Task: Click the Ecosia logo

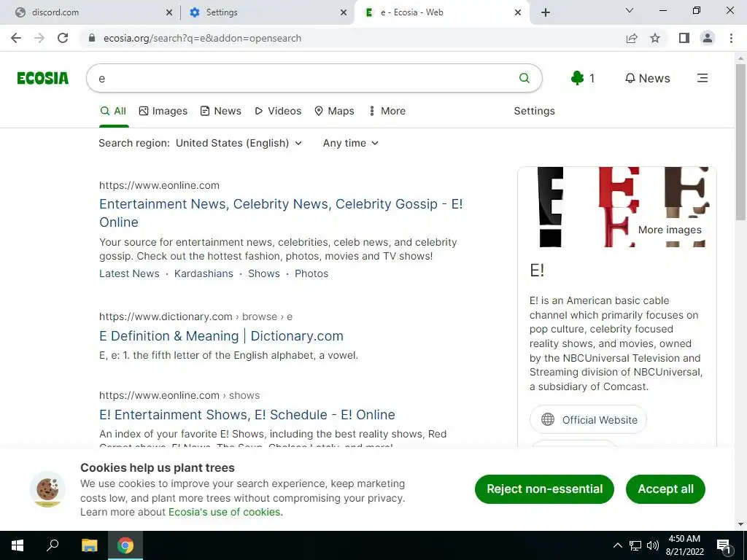Action: pos(42,78)
